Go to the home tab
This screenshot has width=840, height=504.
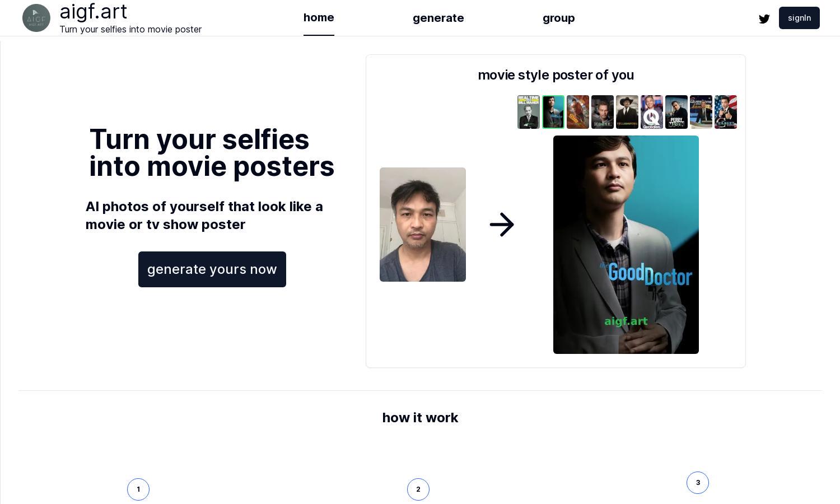(x=319, y=18)
